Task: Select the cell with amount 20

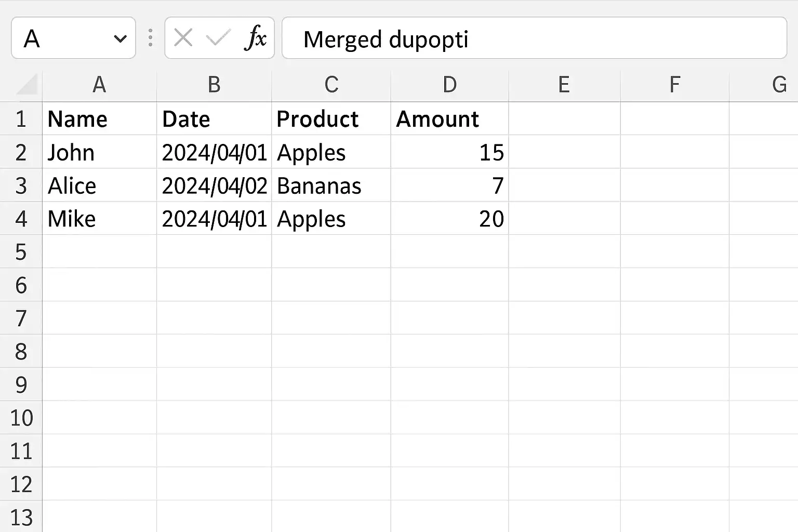Action: [449, 219]
